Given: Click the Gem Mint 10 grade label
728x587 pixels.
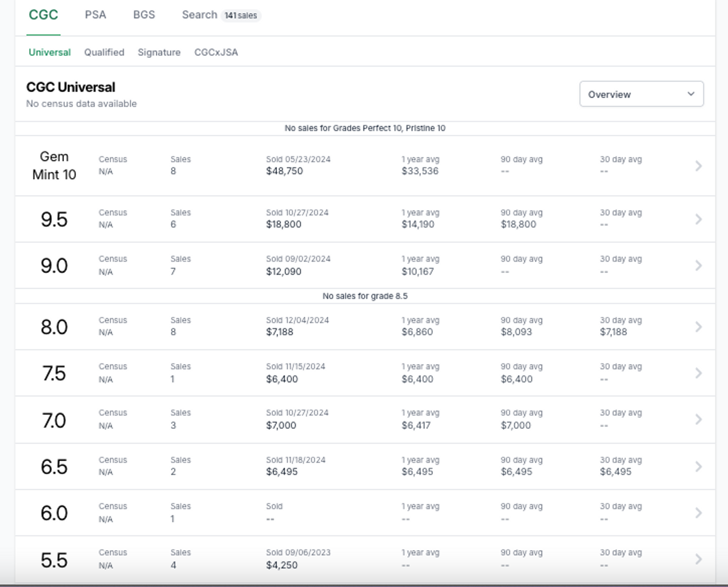Looking at the screenshot, I should point(54,166).
